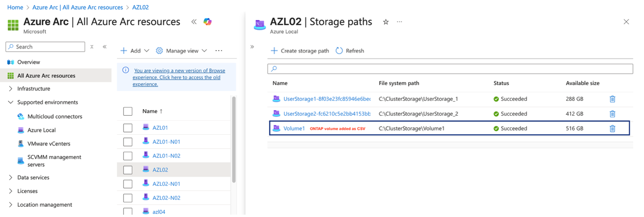Click the resource list vertical scrollbar
This screenshot has height=217, width=644.
(234, 139)
